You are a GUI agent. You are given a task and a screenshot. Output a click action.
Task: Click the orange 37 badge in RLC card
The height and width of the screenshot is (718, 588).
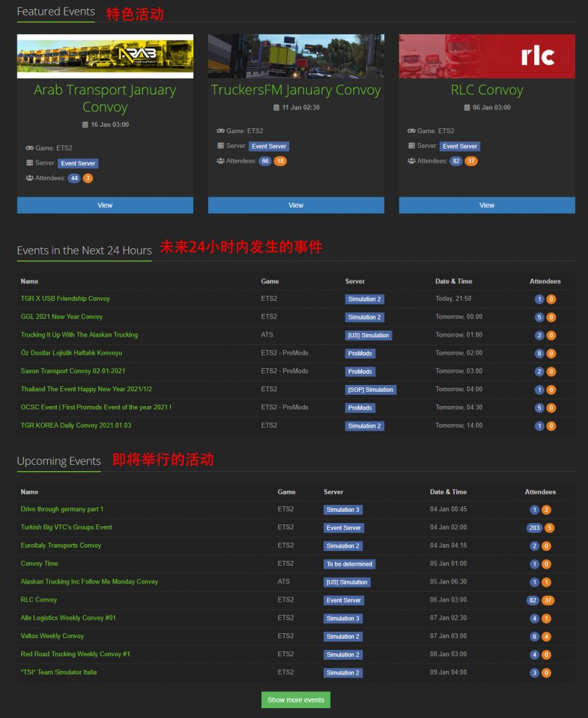click(471, 161)
